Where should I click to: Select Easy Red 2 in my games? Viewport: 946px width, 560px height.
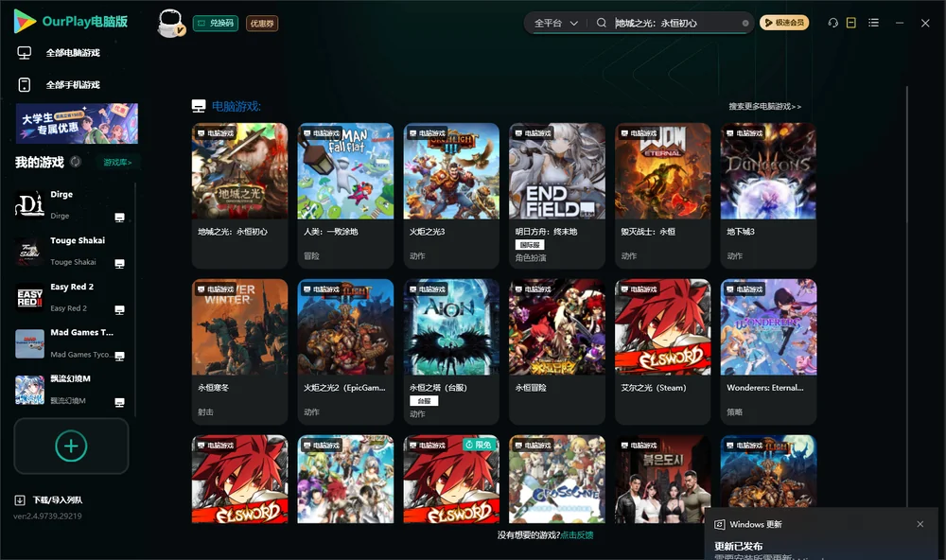coord(71,297)
